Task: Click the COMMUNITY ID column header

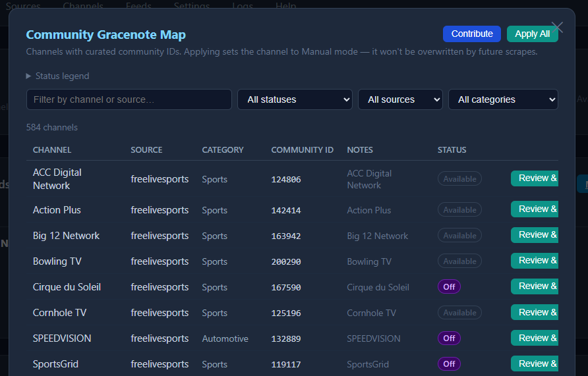Action: (x=302, y=150)
